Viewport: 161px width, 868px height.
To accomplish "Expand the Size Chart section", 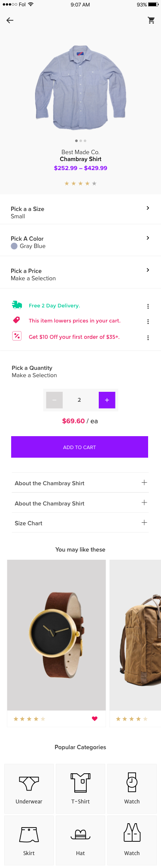I will [80, 523].
